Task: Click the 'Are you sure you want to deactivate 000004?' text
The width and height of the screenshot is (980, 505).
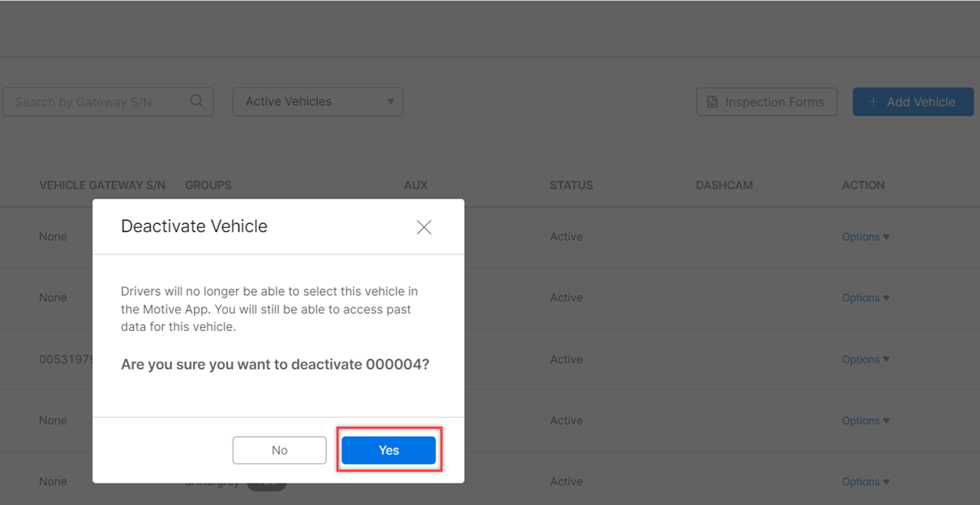Action: coord(275,365)
